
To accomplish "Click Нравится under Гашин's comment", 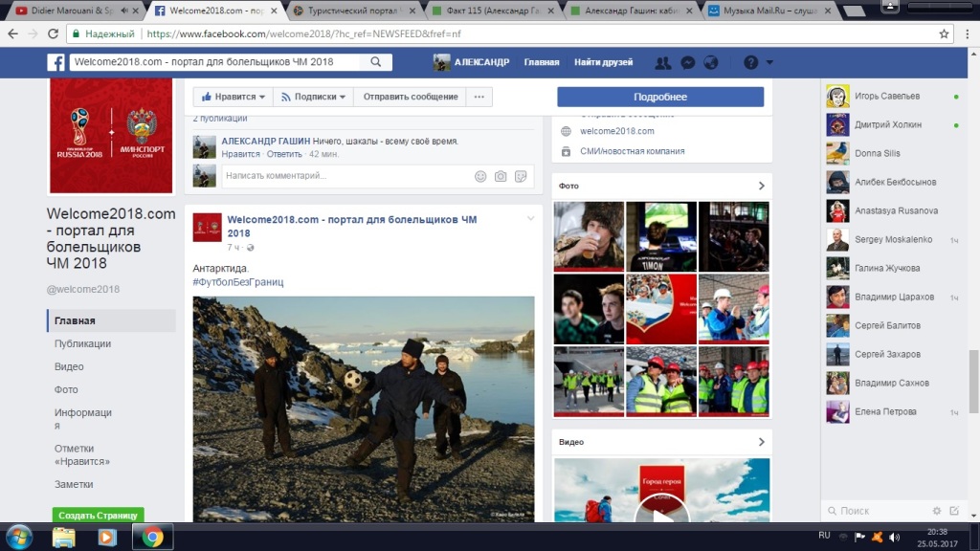I will (240, 154).
